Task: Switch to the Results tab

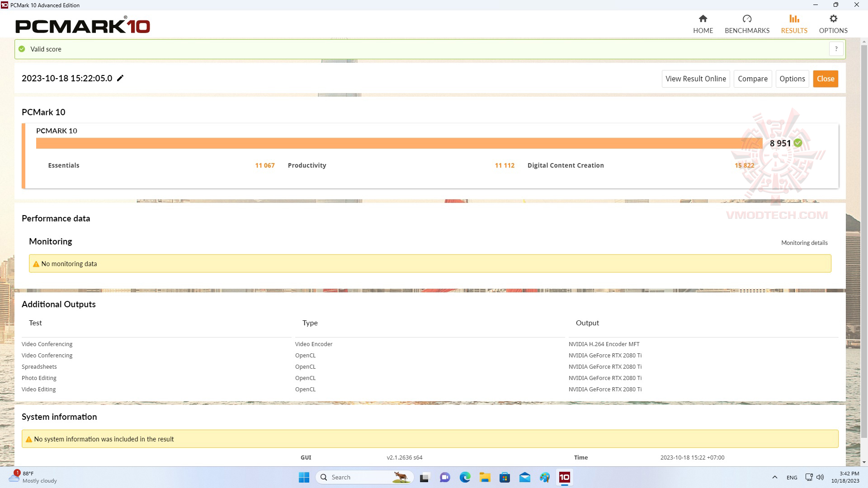Action: pyautogui.click(x=794, y=24)
